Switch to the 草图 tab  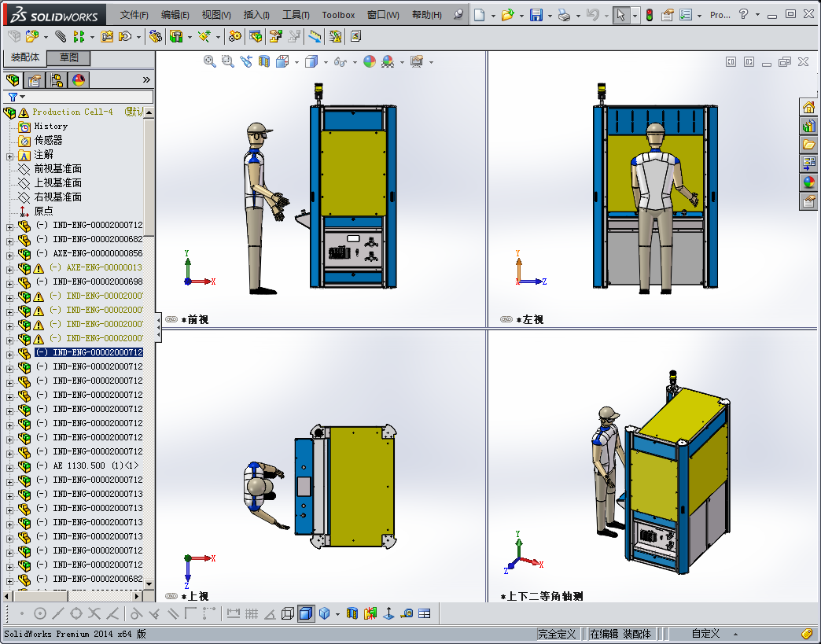pyautogui.click(x=69, y=57)
